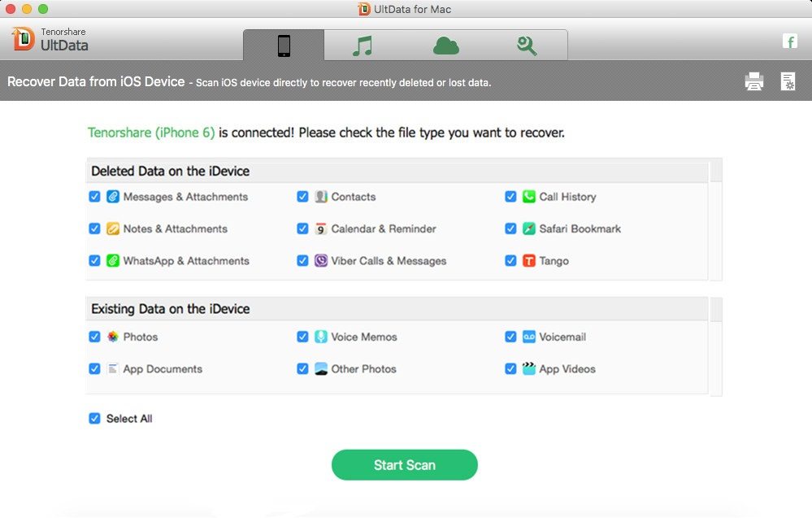Click the Safari Bookmark compass icon
812x518 pixels.
tap(528, 229)
